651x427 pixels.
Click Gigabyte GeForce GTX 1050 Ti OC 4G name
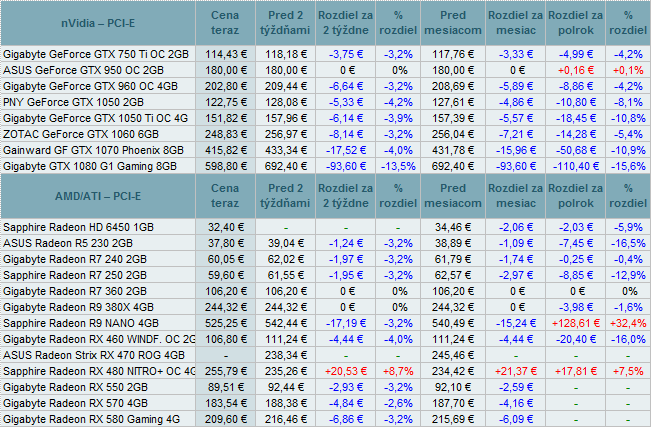[95, 118]
